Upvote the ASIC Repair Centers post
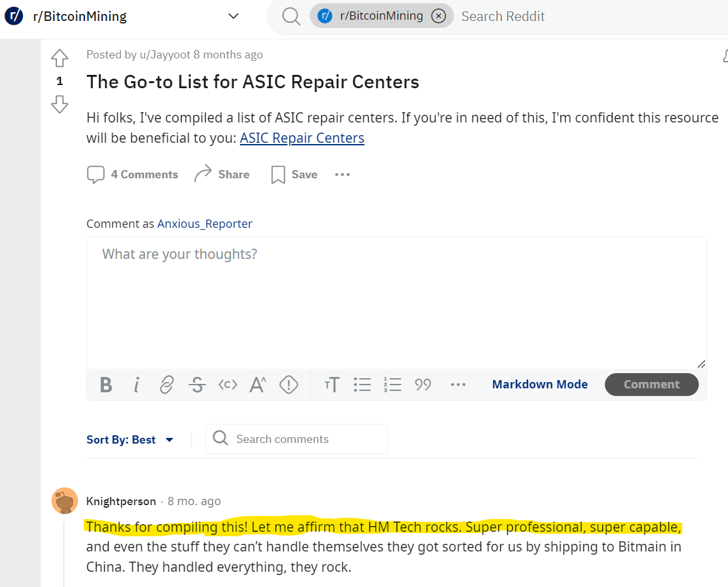Image resolution: width=728 pixels, height=587 pixels. 60,58
